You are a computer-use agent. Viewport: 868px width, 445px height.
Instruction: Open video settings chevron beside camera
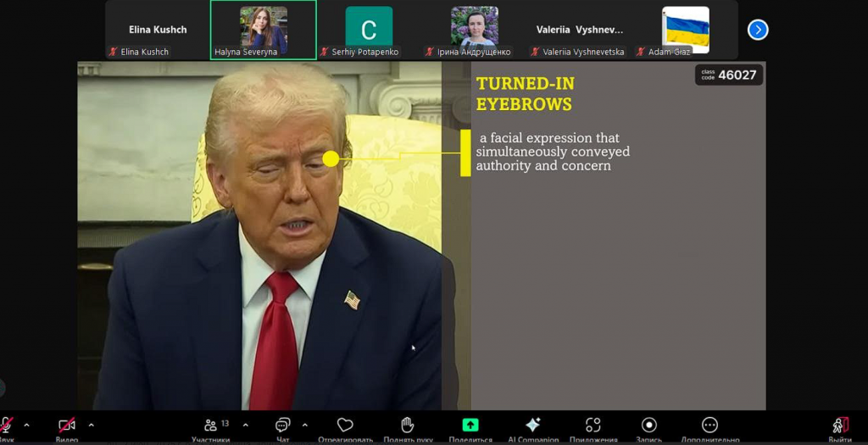92,425
